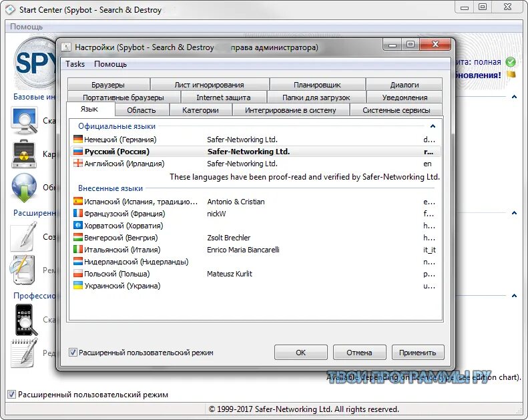
Task: Select the Польский (Польша) language row
Action: pyautogui.click(x=256, y=274)
